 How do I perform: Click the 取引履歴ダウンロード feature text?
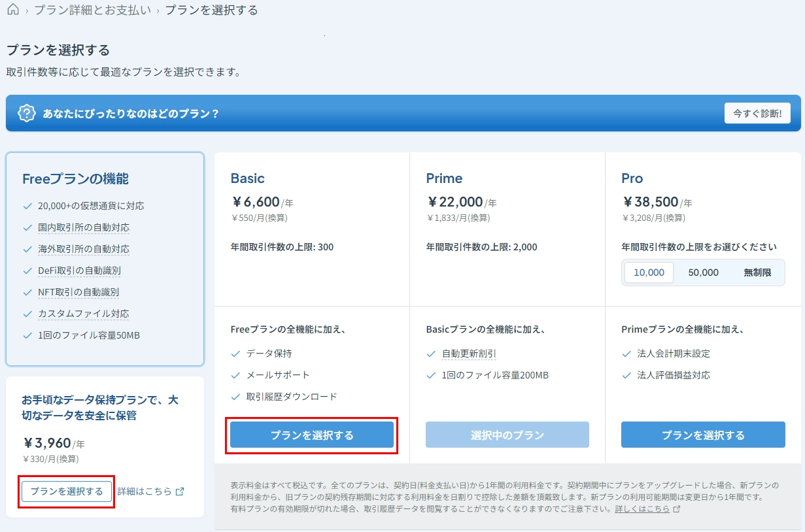[292, 397]
